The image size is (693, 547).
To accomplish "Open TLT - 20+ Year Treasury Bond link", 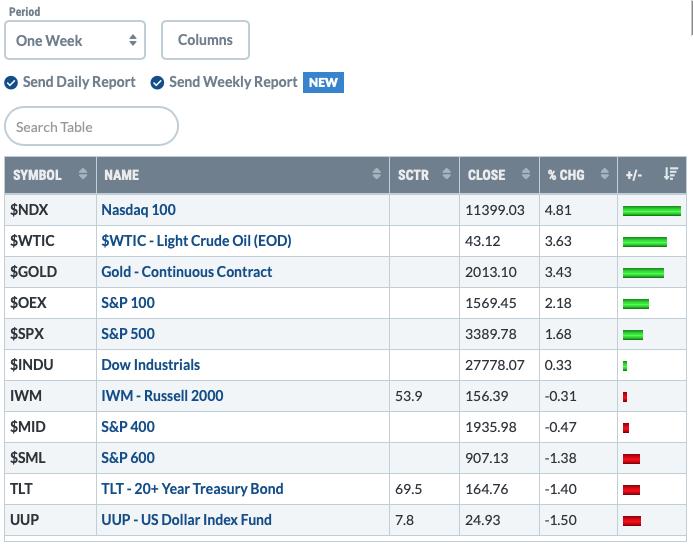I will [192, 489].
